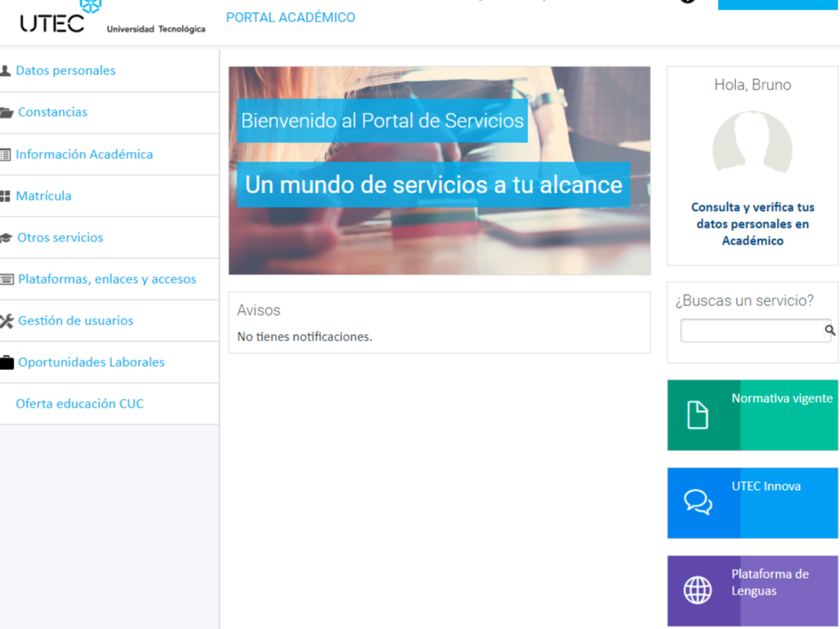This screenshot has width=840, height=629.
Task: Open the Oferta educación CUC link
Action: point(78,404)
